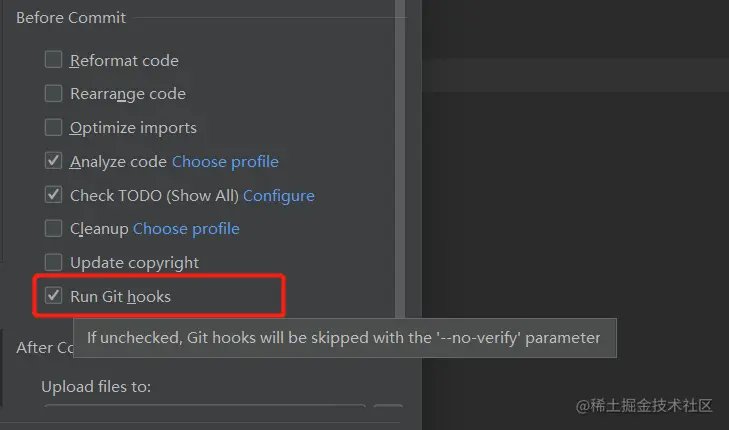Click the small button beside the upload dropdown
Image resolution: width=729 pixels, height=430 pixels.
[388, 406]
